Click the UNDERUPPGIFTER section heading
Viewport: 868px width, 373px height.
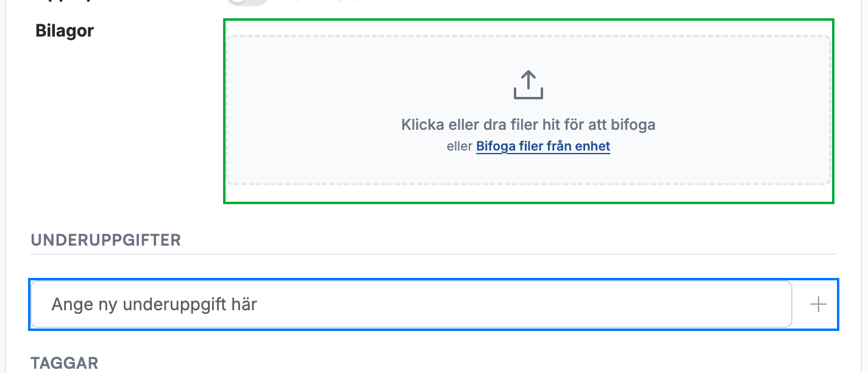click(x=106, y=240)
